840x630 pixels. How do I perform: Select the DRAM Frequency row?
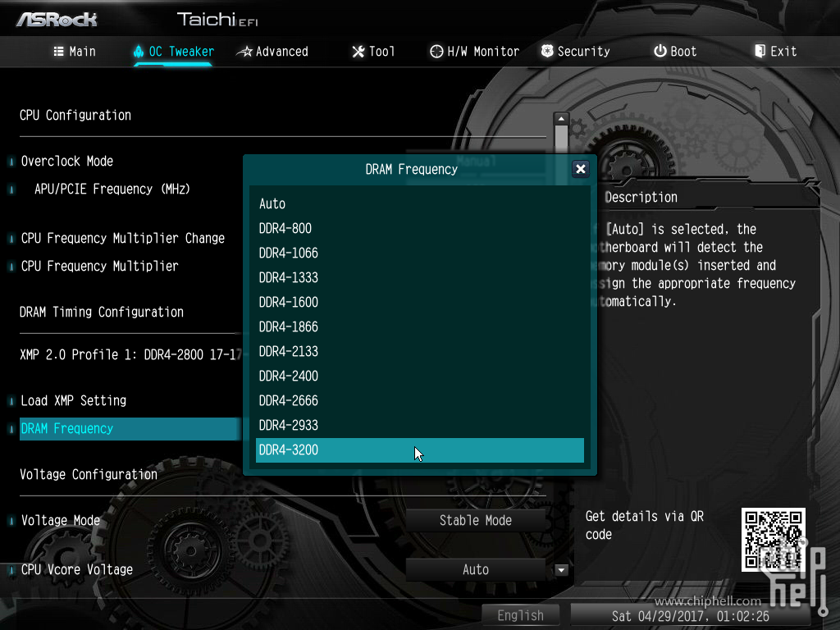pos(130,428)
